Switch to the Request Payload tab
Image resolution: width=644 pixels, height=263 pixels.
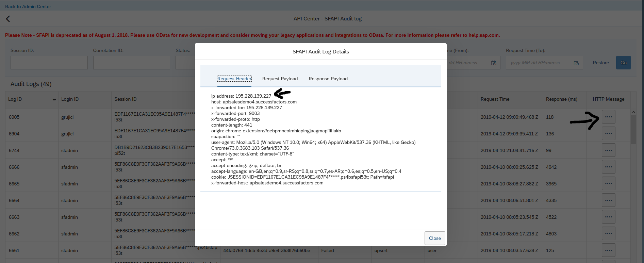click(x=280, y=79)
